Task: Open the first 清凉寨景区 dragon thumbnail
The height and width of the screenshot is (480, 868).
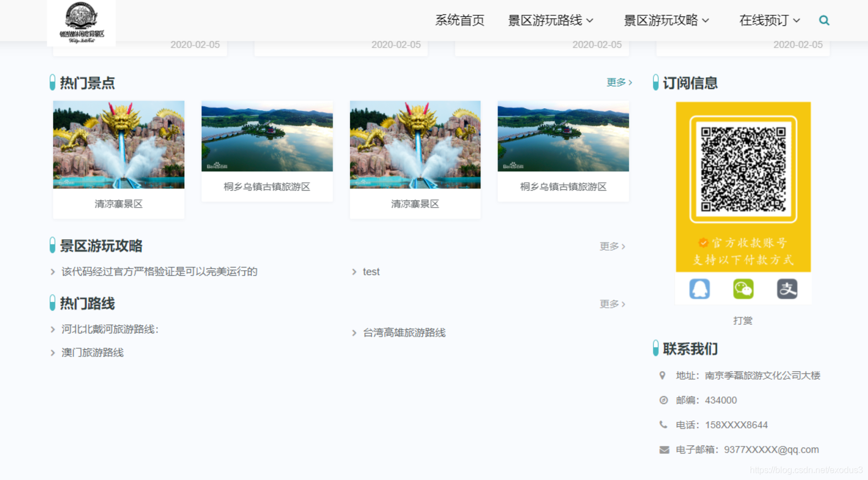Action: pyautogui.click(x=119, y=144)
